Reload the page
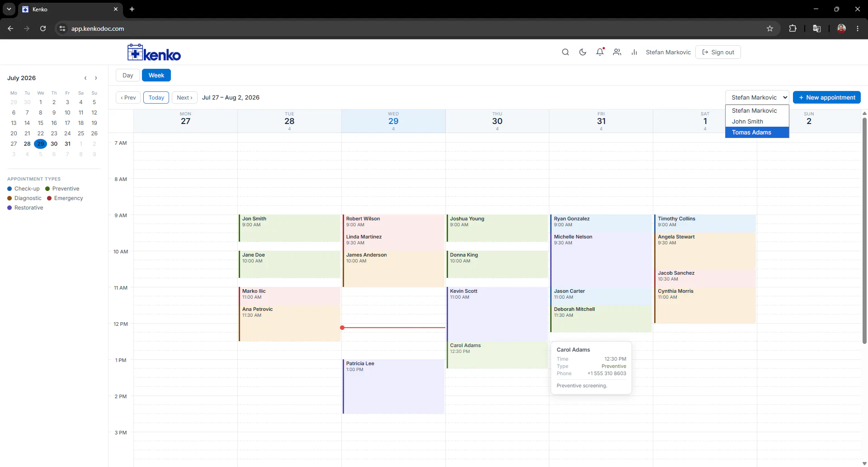868x467 pixels. (x=43, y=29)
